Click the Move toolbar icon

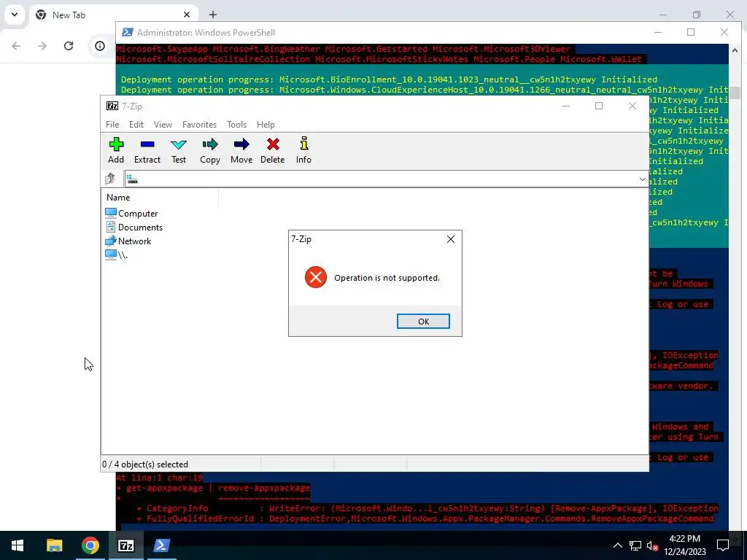click(241, 150)
